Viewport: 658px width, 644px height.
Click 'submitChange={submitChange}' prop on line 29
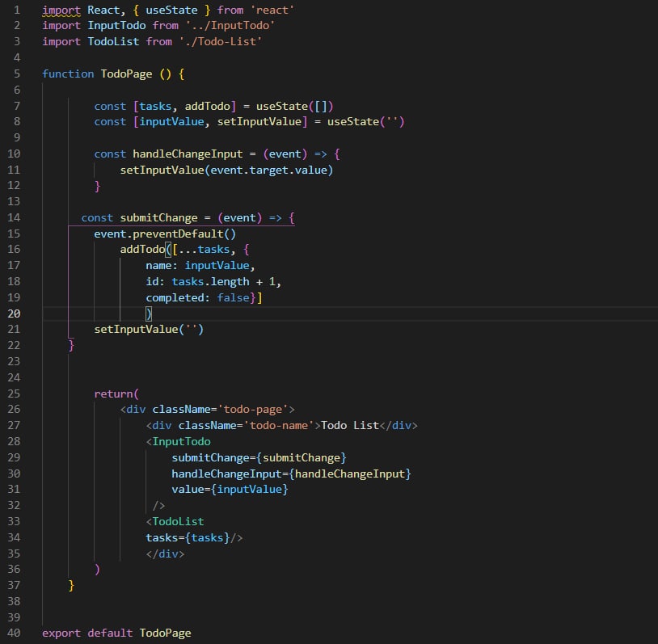(259, 457)
